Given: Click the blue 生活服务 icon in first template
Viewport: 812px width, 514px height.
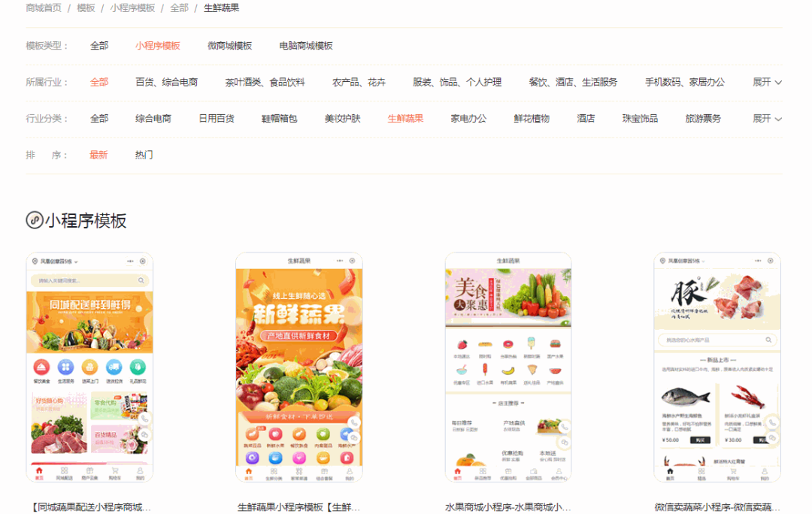Looking at the screenshot, I should [65, 367].
